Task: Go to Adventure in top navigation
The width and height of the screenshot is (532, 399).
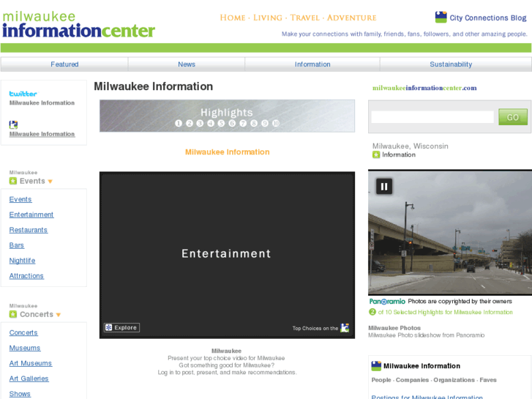Action: [352, 18]
